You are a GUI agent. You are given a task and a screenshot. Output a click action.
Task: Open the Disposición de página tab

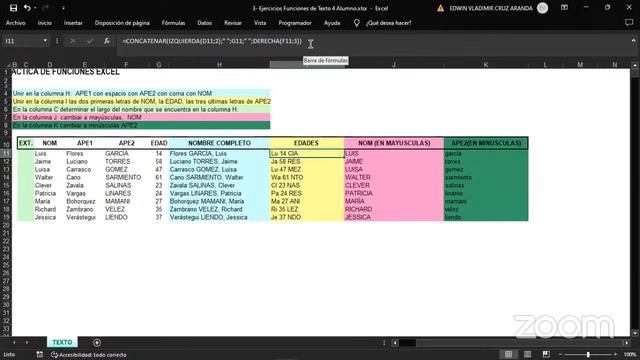coord(122,23)
